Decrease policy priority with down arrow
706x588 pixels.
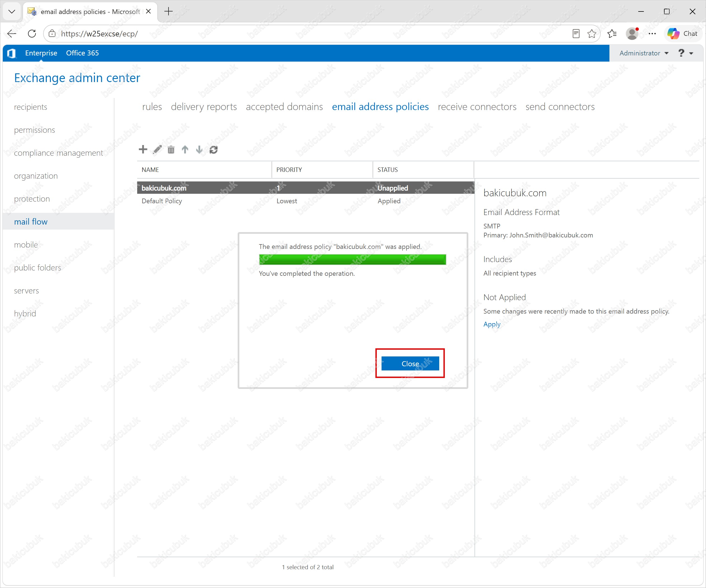coord(199,150)
